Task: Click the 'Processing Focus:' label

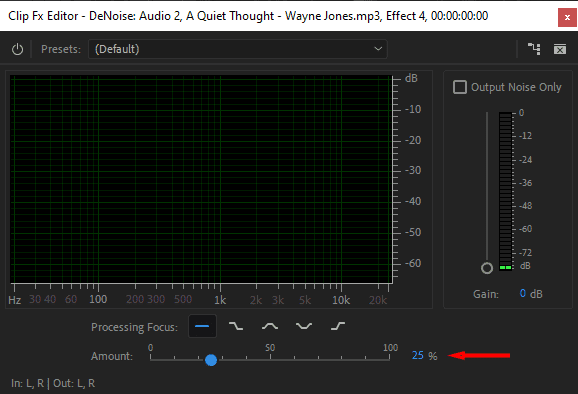Action: 134,327
